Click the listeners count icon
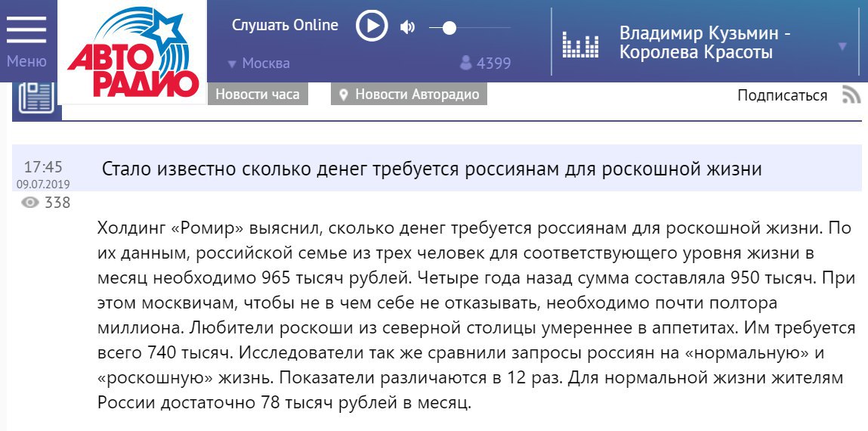Viewport: 868px width, 431px height. (x=465, y=63)
